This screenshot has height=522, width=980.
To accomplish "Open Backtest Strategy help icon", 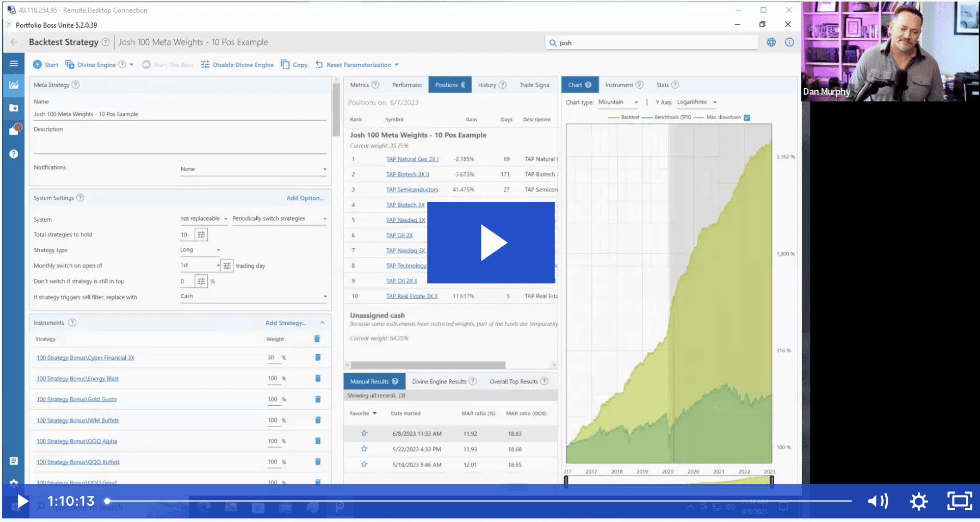I will click(105, 42).
